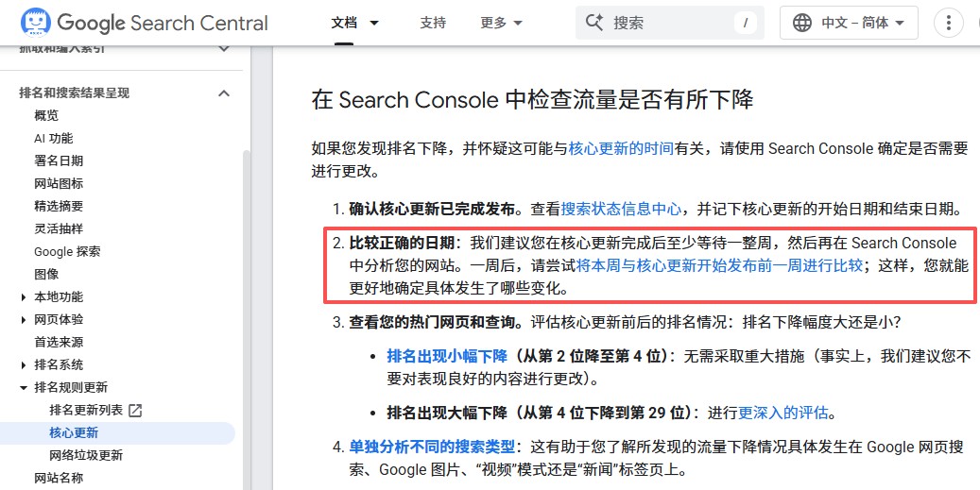Image resolution: width=980 pixels, height=490 pixels.
Task: Open the three-dot more options button
Action: (x=948, y=23)
